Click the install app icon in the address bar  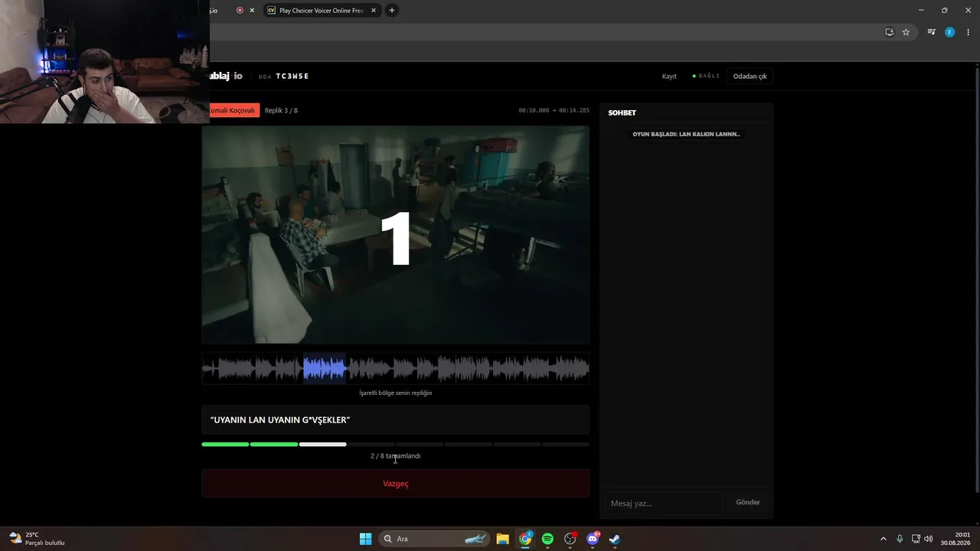click(889, 32)
